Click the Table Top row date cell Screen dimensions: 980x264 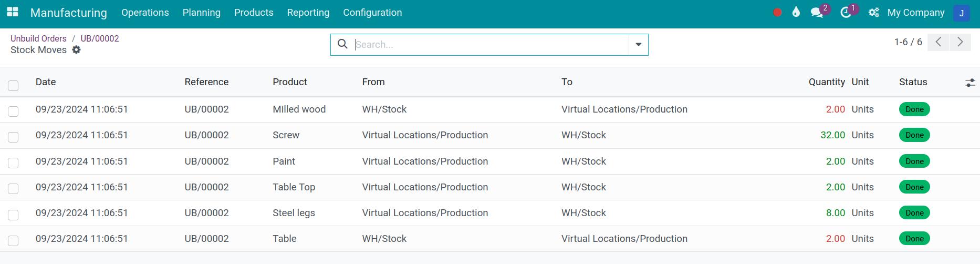point(82,187)
